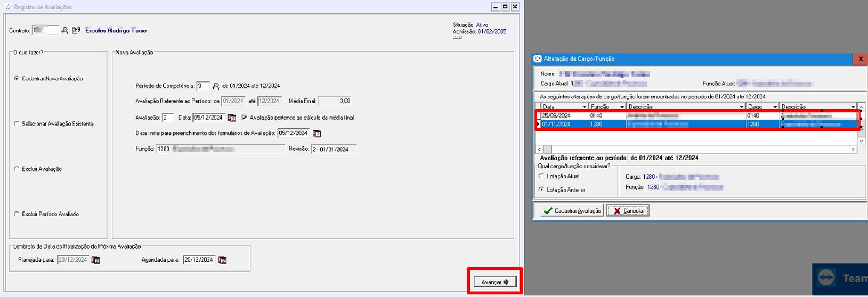The width and height of the screenshot is (868, 297).
Task: Click the Período de Competência field
Action: pos(203,86)
